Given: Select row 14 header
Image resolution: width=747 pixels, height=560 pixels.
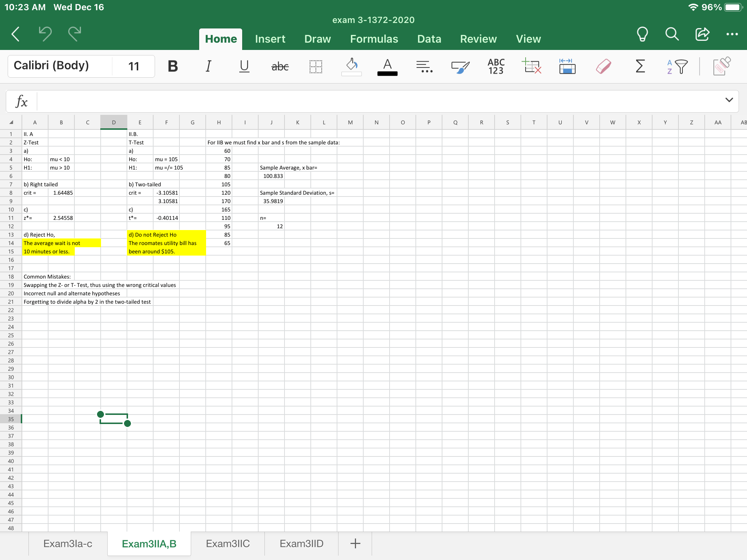Looking at the screenshot, I should 11,243.
